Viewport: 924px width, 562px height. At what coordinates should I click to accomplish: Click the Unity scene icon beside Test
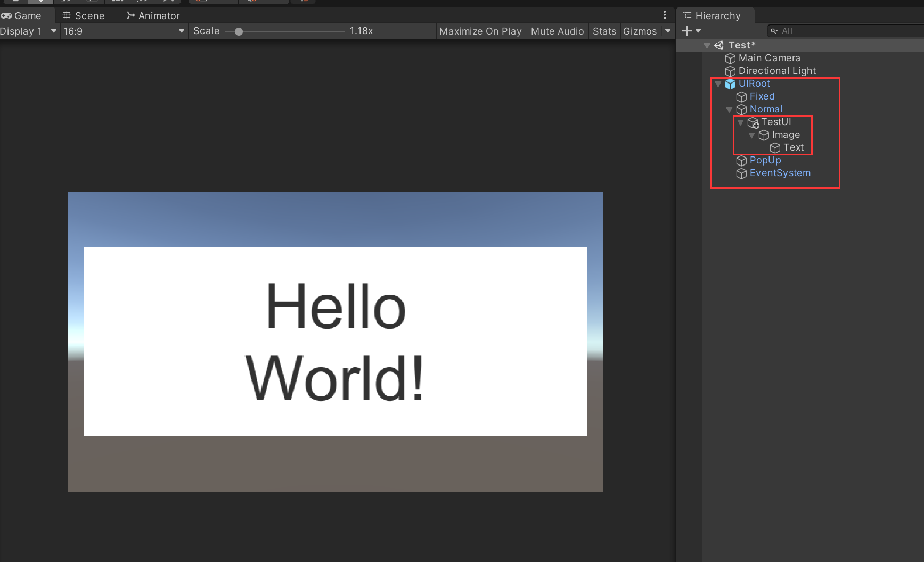click(x=719, y=45)
